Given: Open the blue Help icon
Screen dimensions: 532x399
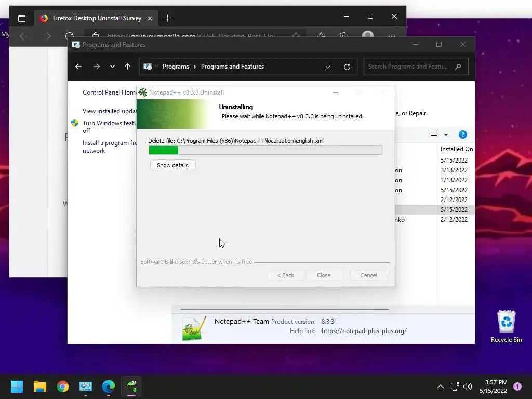Looking at the screenshot, I should [462, 135].
